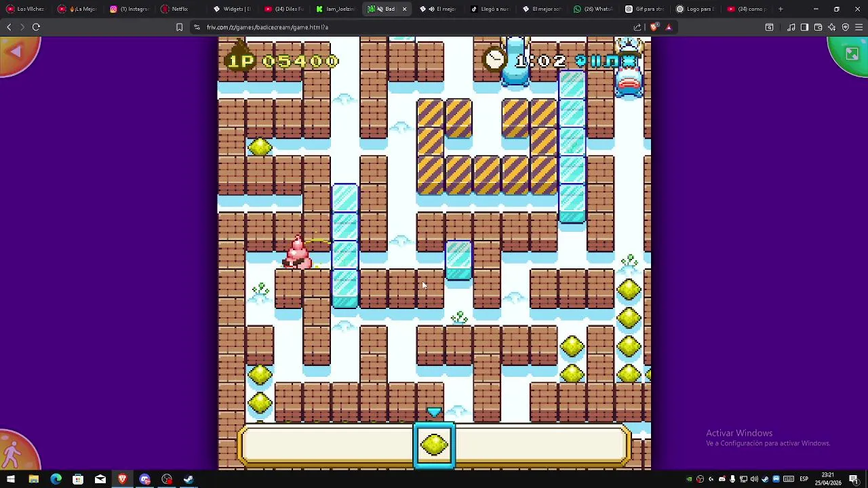Open Windows notification center

[854, 479]
